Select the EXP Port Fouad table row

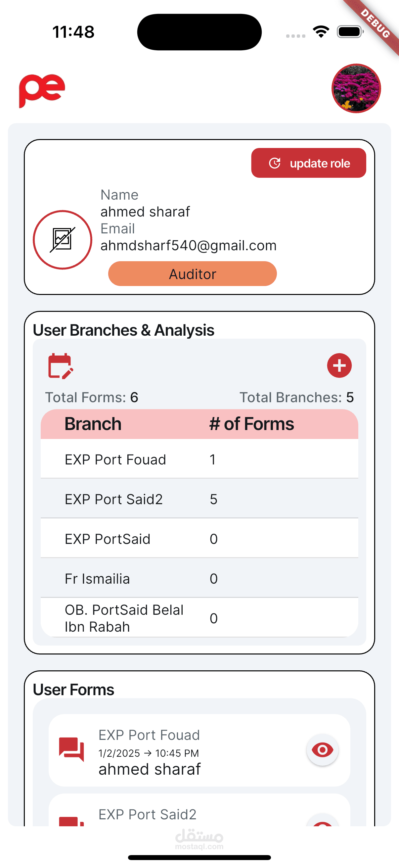(199, 459)
